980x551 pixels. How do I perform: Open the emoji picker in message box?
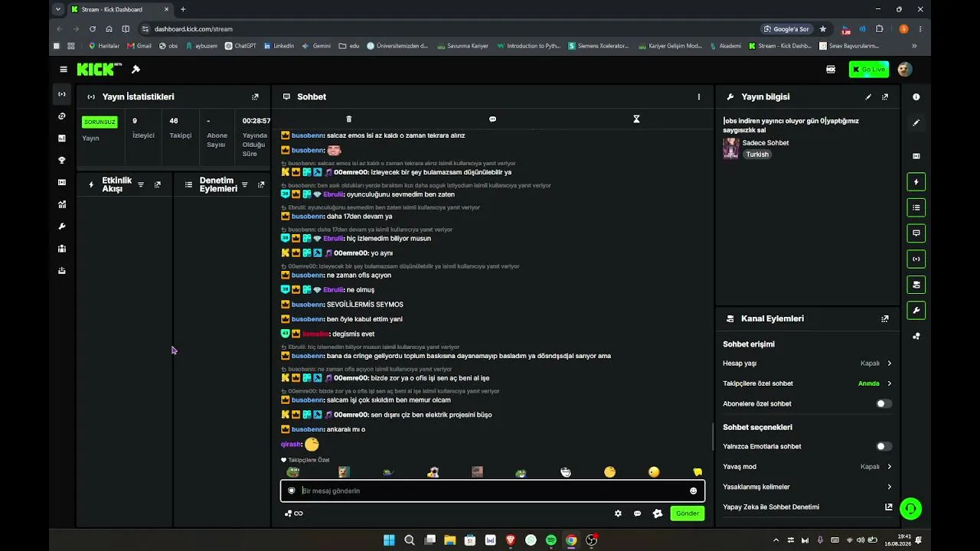[694, 491]
